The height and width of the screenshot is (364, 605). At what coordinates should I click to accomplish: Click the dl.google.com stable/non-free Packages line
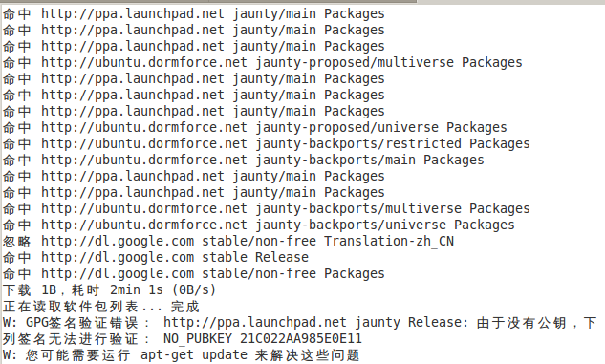click(x=194, y=274)
